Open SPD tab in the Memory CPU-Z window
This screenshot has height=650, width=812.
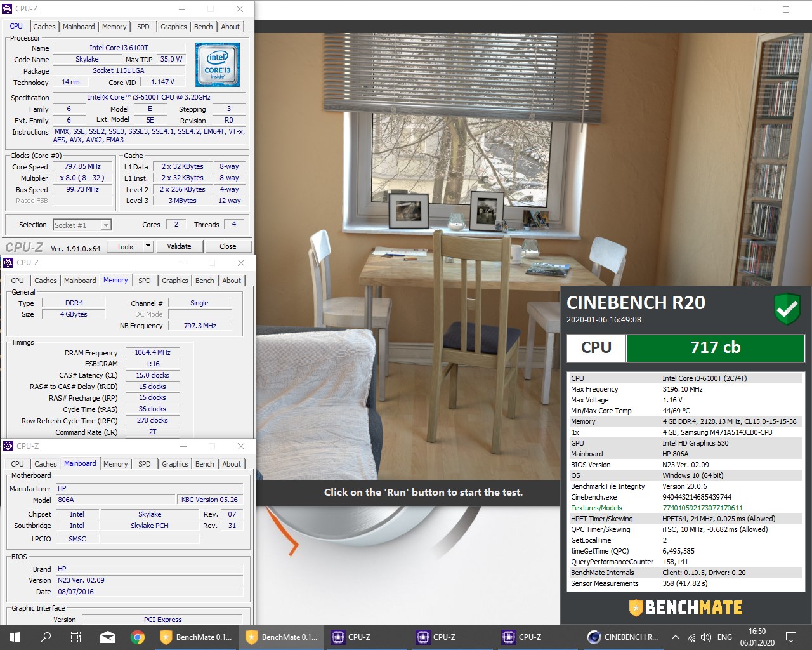point(145,281)
